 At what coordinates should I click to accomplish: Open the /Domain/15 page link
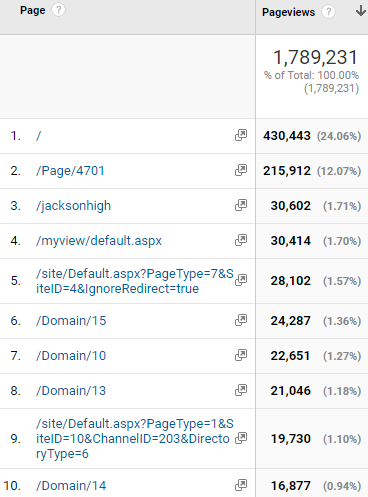(71, 321)
